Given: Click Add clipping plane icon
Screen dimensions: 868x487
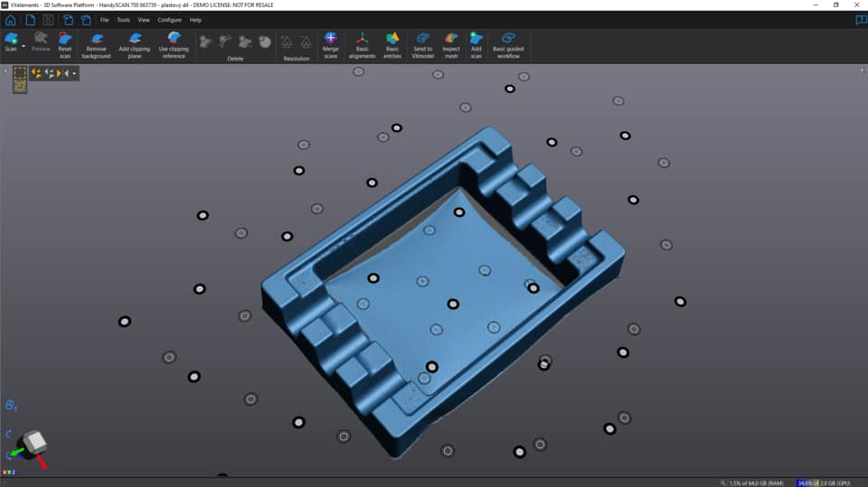Looking at the screenshot, I should (x=135, y=45).
